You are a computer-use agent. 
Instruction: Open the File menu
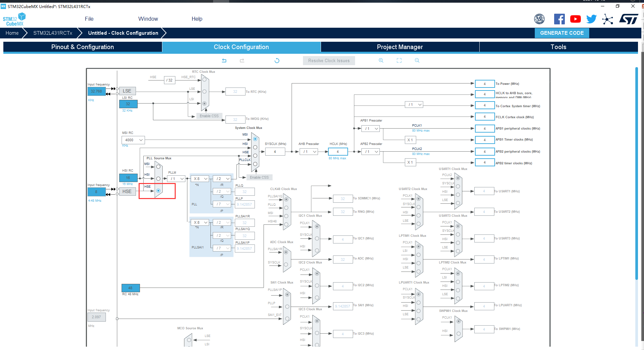[89, 19]
